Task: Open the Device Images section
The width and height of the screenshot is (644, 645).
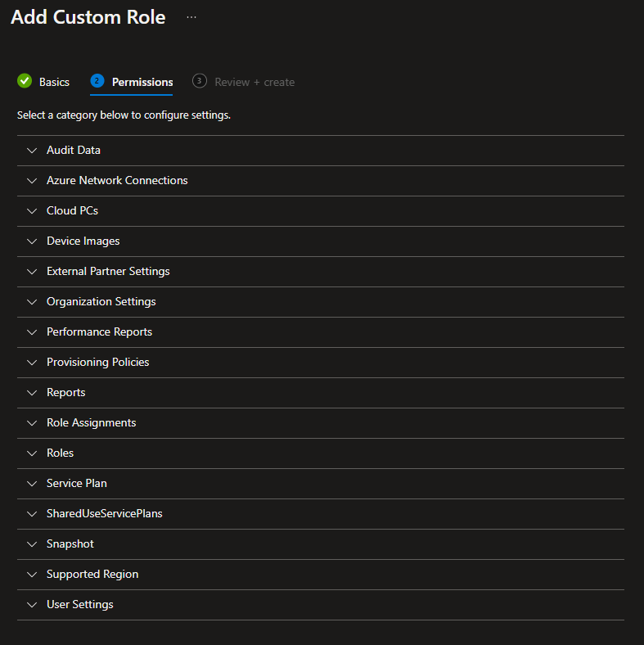Action: tap(83, 241)
